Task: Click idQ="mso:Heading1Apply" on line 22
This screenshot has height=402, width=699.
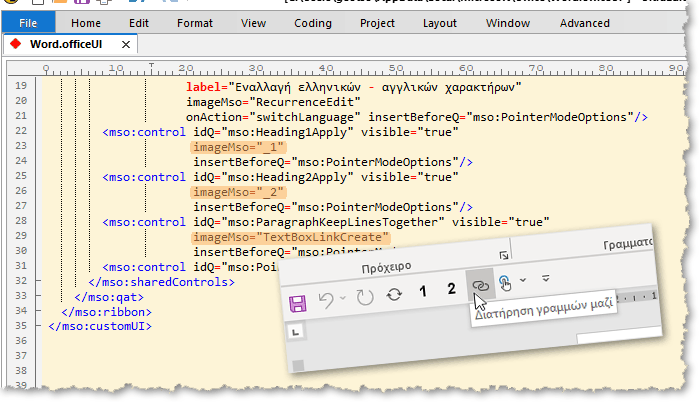Action: coord(273,132)
